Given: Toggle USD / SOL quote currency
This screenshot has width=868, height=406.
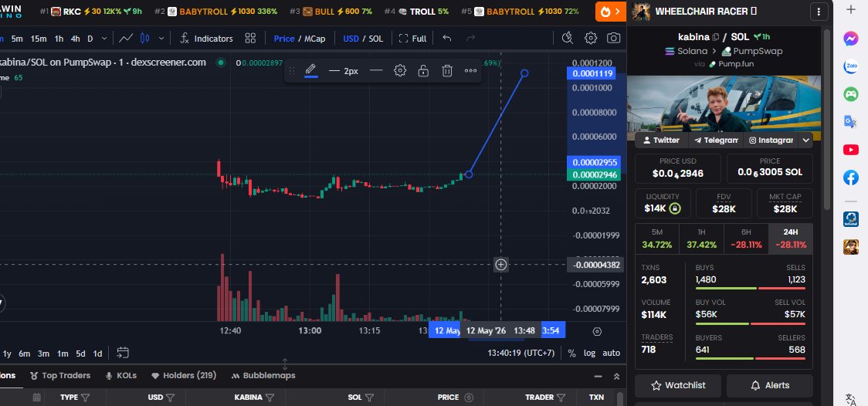Looking at the screenshot, I should point(363,38).
